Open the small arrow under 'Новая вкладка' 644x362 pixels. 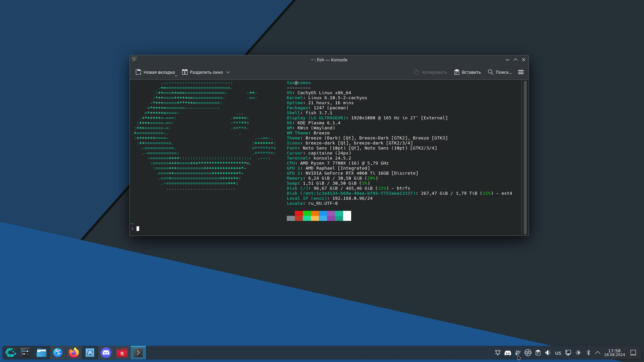click(x=176, y=76)
